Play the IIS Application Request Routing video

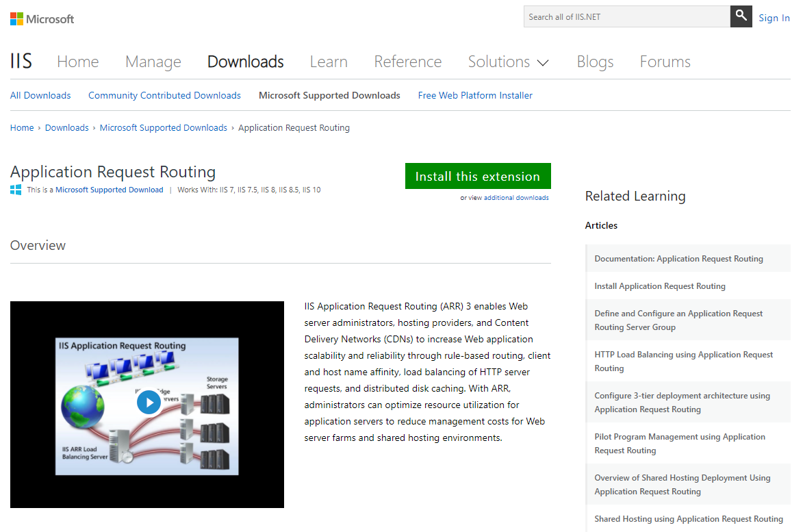149,403
